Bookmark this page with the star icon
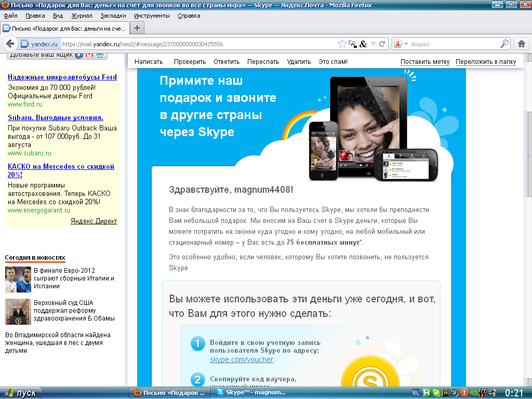 tap(342, 44)
